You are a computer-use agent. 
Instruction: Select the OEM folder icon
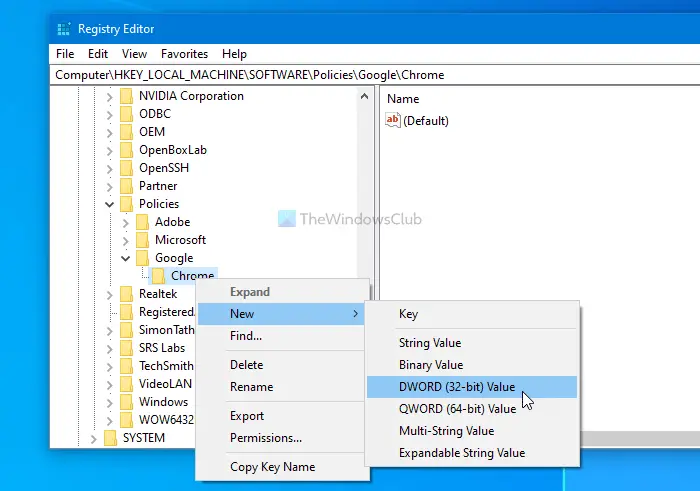click(x=127, y=132)
